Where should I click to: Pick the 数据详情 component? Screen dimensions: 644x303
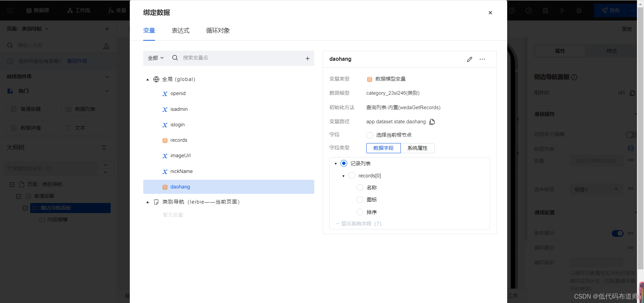[x=32, y=128]
